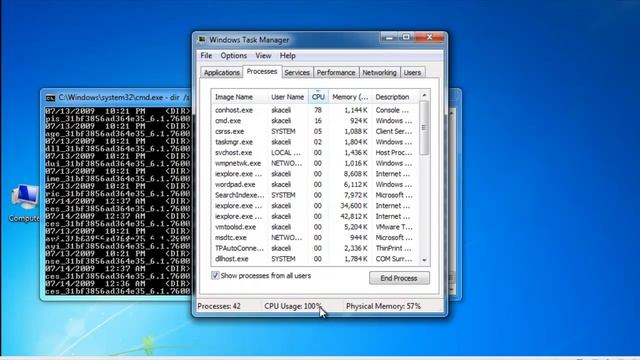Click the Processes: 42 status entry
This screenshot has width=640, height=360.
219,306
